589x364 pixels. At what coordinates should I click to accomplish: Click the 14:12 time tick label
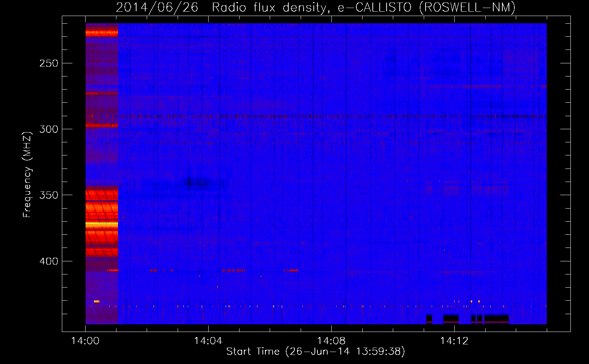[x=454, y=341]
